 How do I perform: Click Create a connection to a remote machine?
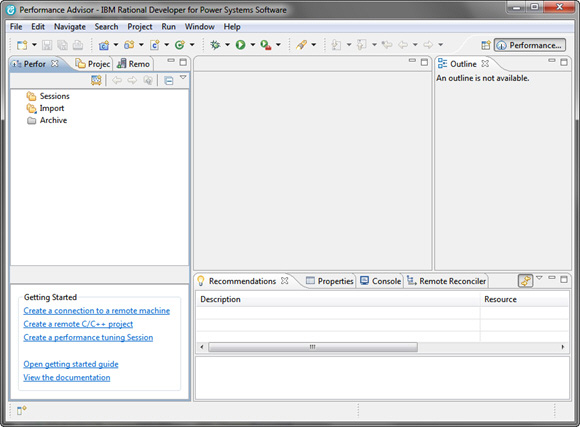point(97,311)
